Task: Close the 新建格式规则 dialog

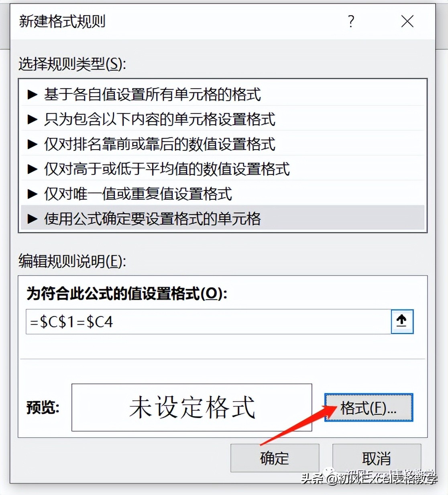Action: [x=407, y=21]
